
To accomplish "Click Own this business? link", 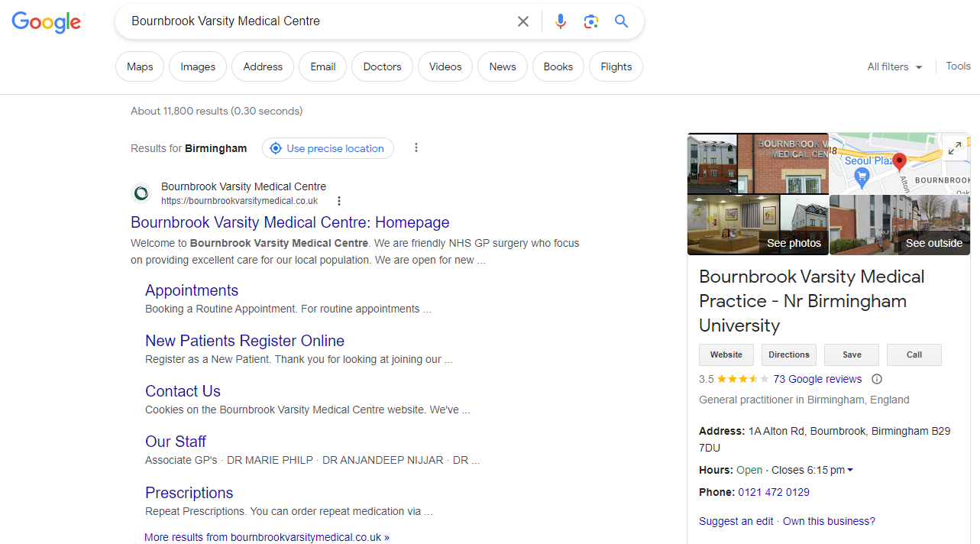I will click(x=829, y=521).
